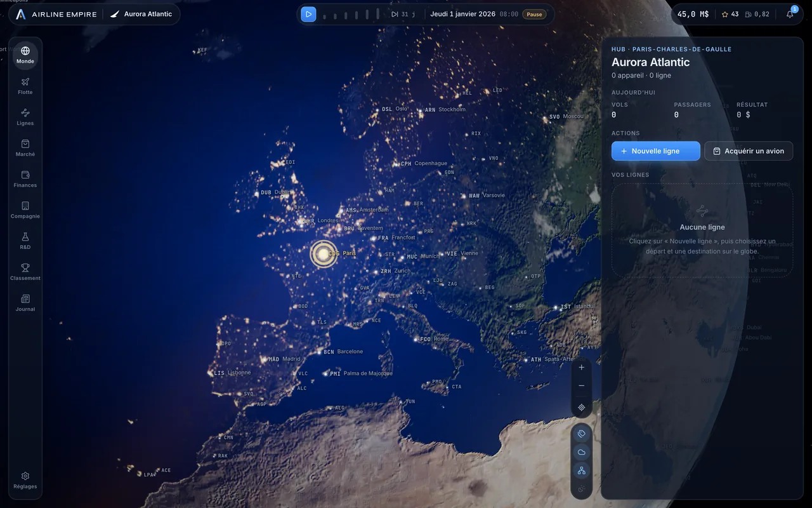Zoom out of the globe

click(582, 386)
